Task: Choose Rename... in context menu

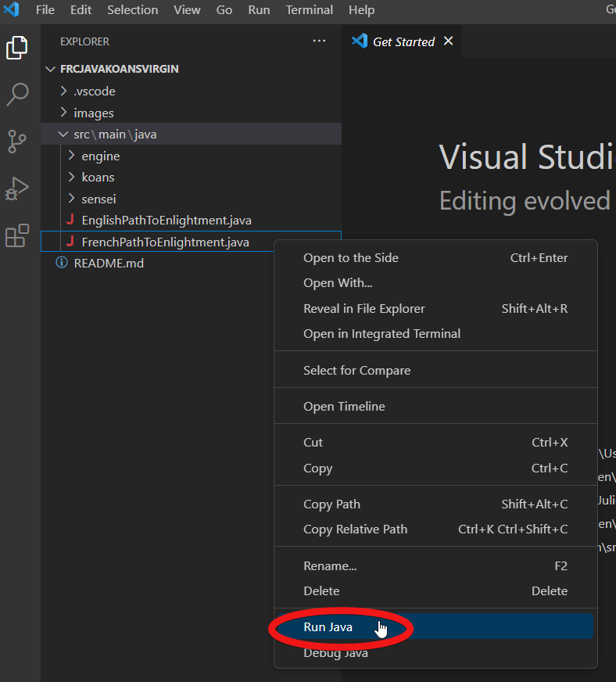Action: coord(435,566)
